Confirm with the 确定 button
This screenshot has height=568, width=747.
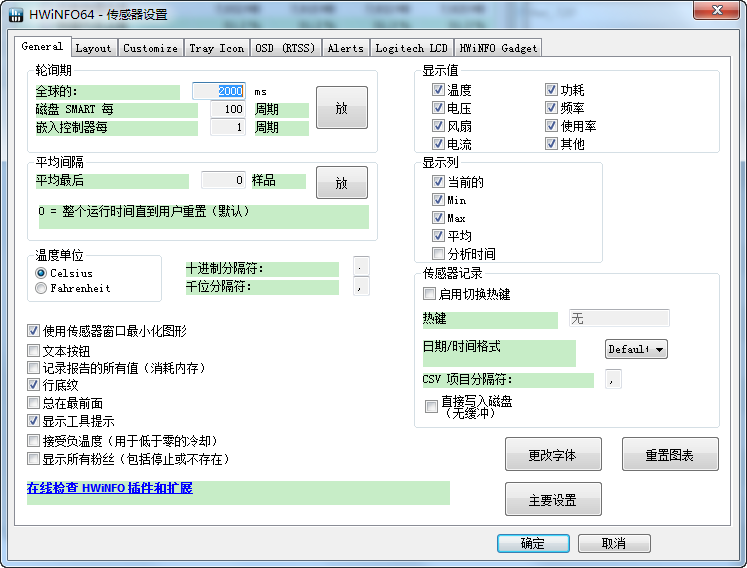pos(533,543)
